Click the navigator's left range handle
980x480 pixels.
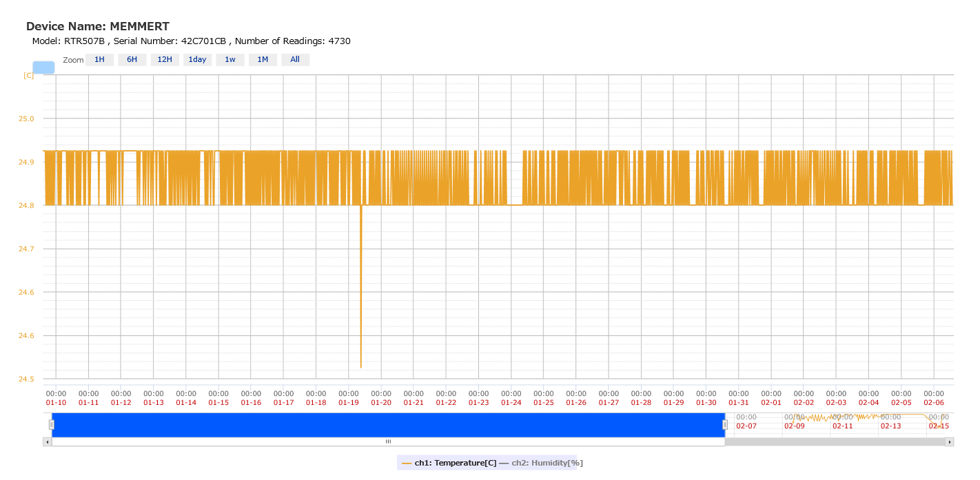pyautogui.click(x=52, y=425)
